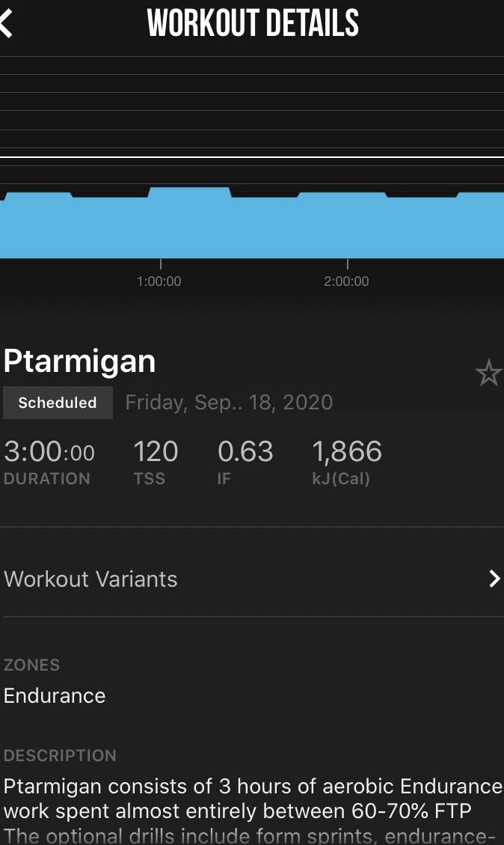Tap the raised interval block in graph
This screenshot has width=504, height=845.
point(190,196)
